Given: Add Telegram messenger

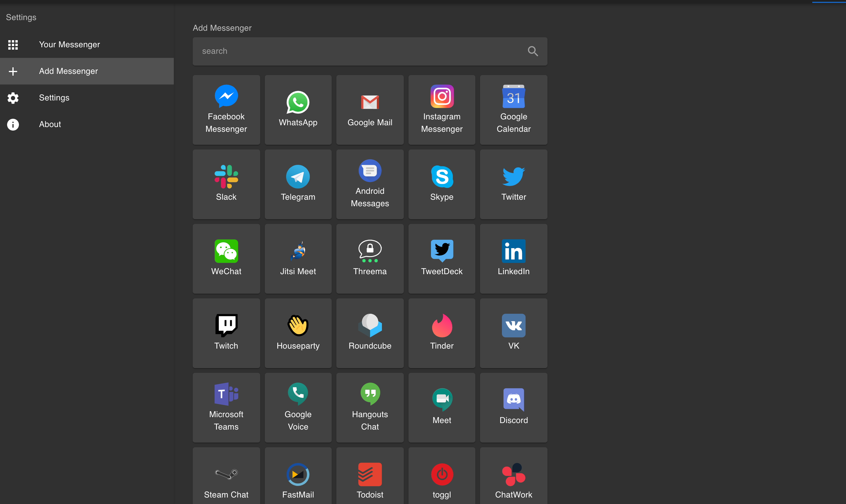Looking at the screenshot, I should [298, 184].
